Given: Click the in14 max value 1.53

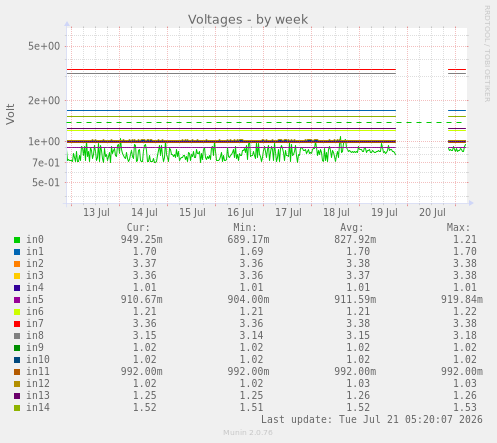Looking at the screenshot, I should click(x=465, y=408).
